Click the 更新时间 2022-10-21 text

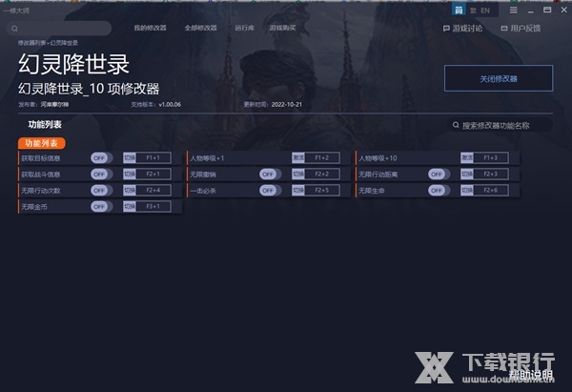pos(273,104)
